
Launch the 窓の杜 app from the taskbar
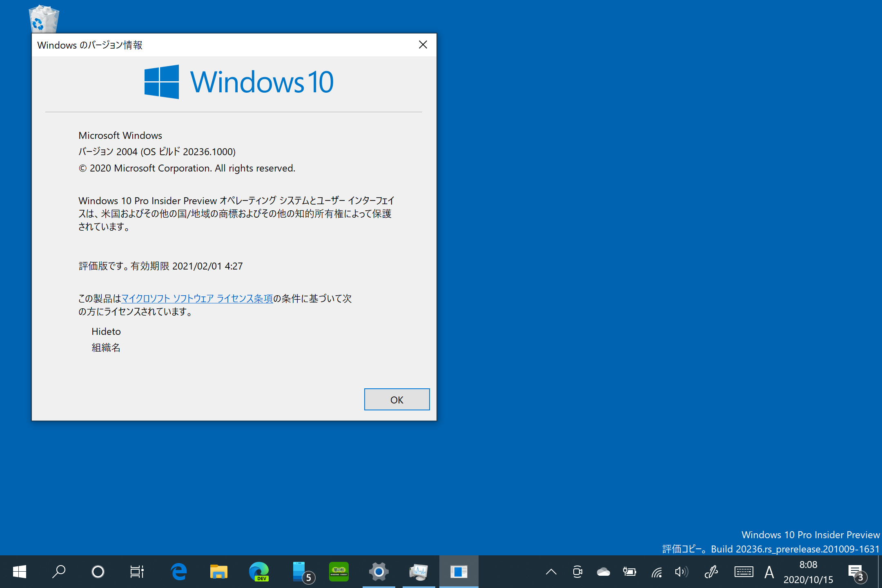(339, 572)
